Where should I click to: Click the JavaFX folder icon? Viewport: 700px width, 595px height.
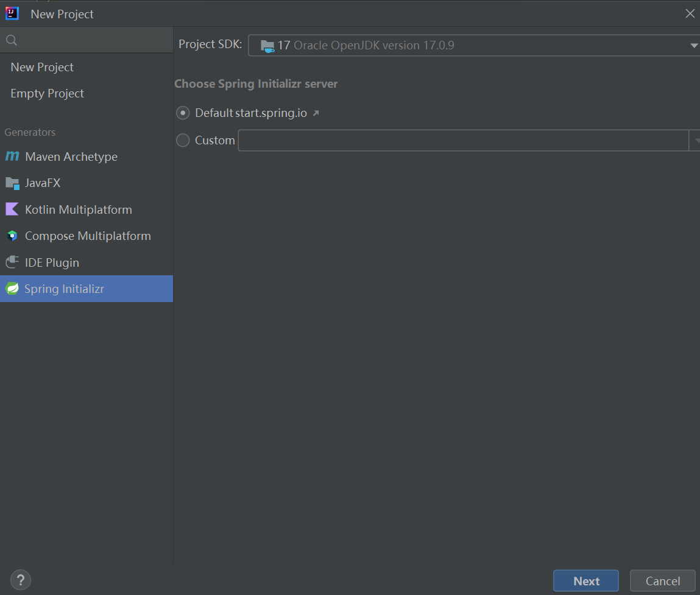[12, 183]
